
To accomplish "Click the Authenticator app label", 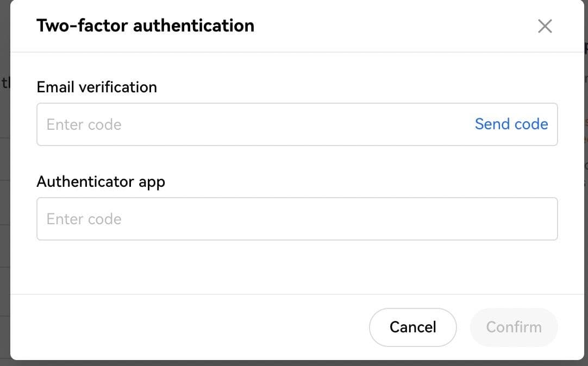I will (x=101, y=181).
